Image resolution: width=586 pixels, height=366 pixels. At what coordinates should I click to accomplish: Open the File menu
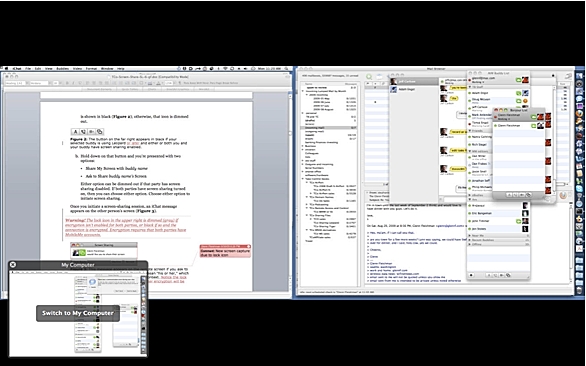coord(28,69)
